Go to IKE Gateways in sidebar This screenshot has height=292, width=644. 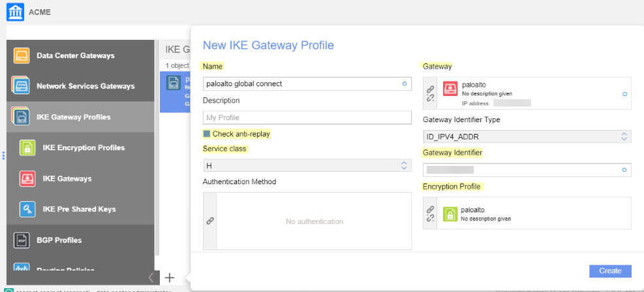click(67, 178)
